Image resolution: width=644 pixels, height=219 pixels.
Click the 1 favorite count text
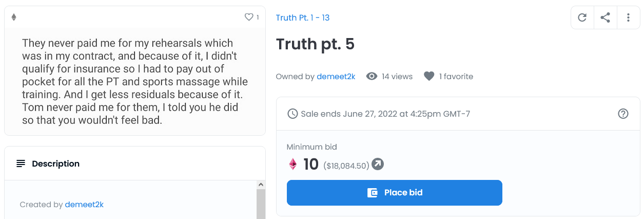pos(456,77)
